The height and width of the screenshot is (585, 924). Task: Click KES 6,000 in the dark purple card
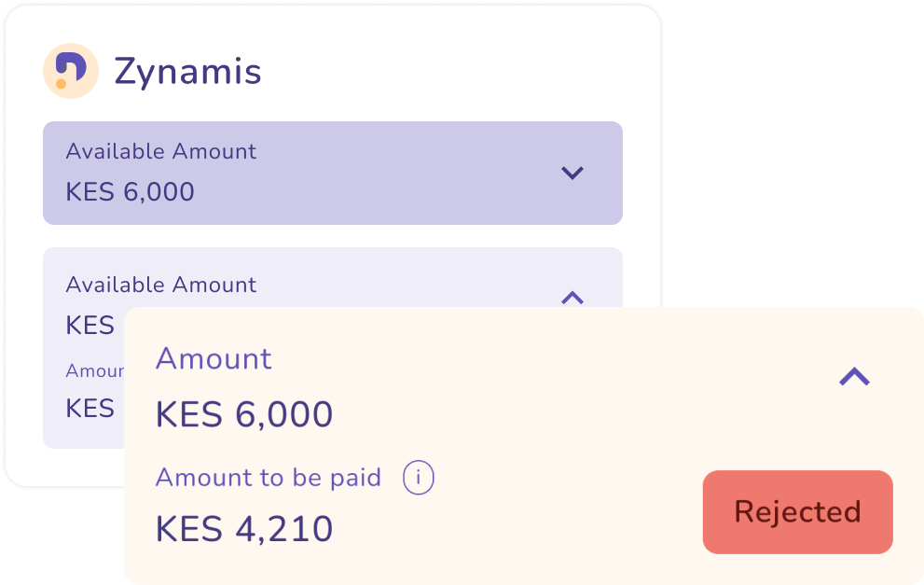coord(130,192)
